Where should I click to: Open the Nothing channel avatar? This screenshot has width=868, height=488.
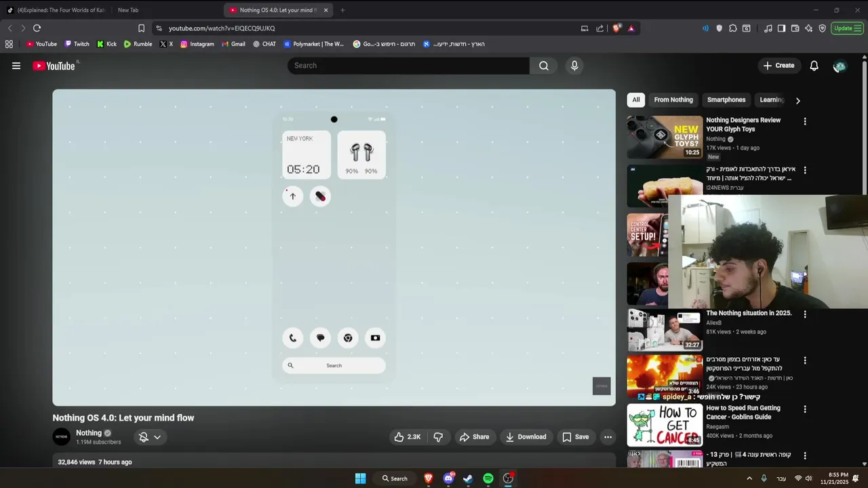[62, 437]
